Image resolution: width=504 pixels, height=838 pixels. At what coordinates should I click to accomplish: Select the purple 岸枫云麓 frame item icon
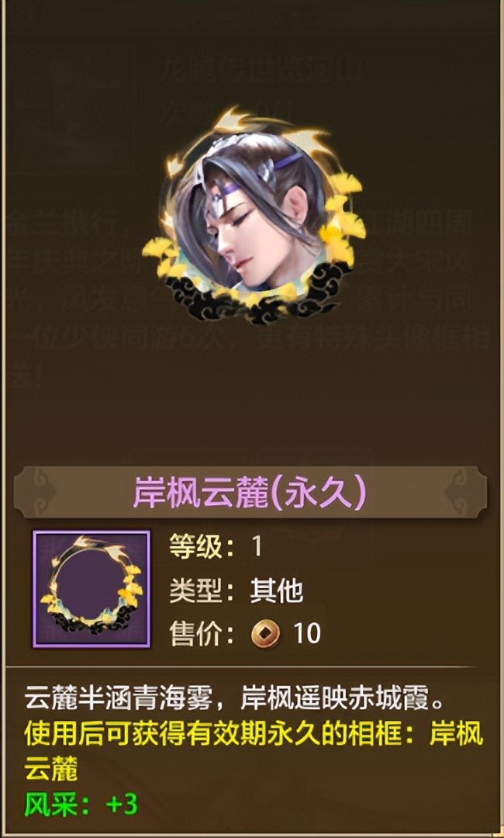pyautogui.click(x=91, y=589)
